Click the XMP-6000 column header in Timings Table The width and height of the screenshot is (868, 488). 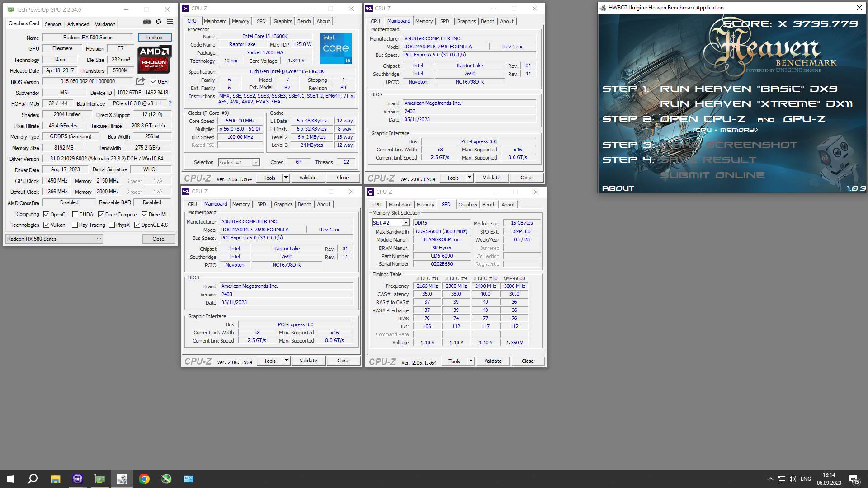(x=514, y=278)
